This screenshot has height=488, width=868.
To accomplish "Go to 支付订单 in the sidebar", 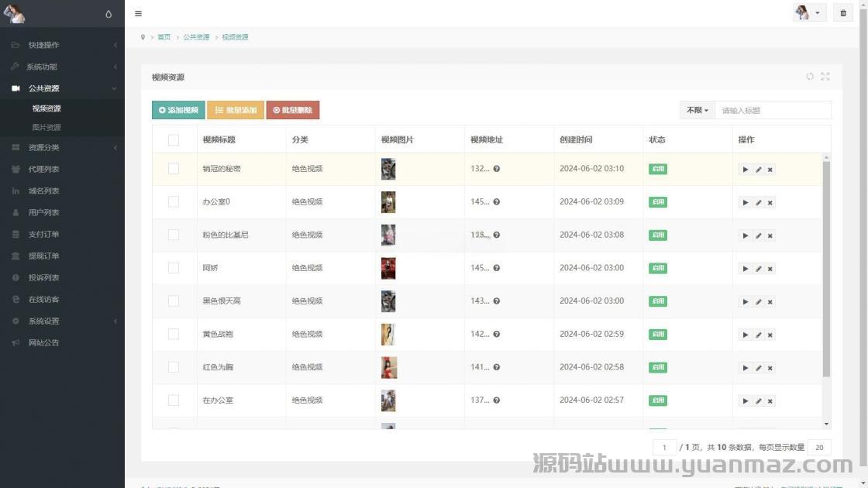I will [43, 234].
